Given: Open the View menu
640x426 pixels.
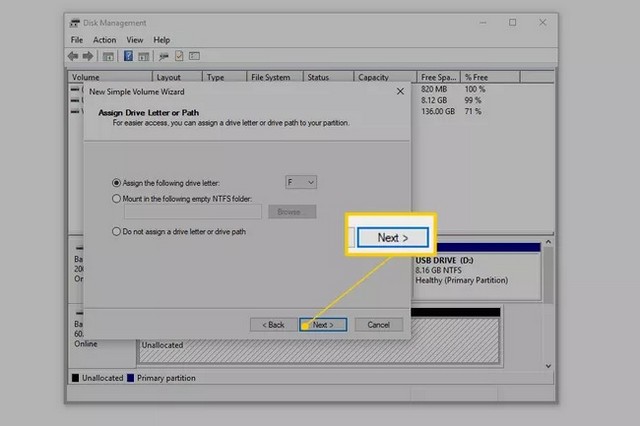Looking at the screenshot, I should click(135, 40).
